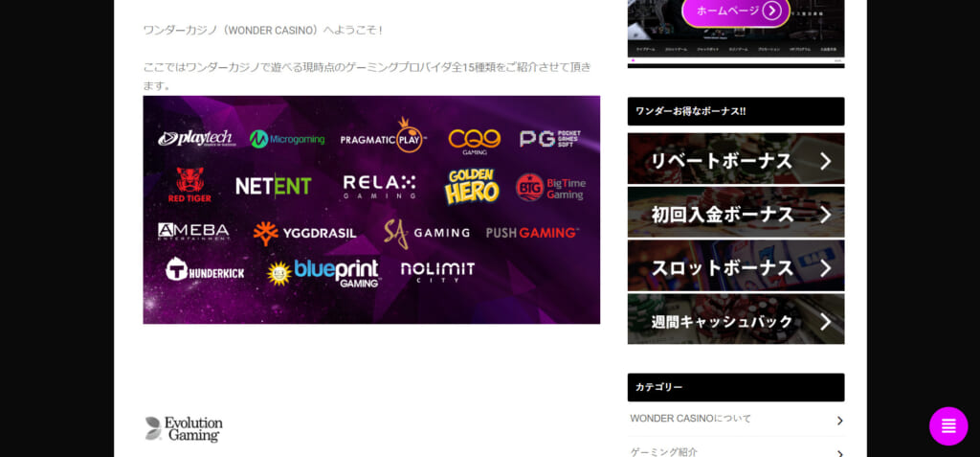This screenshot has width=980, height=457.
Task: Click the Blueprint Gaming logo
Action: point(323,273)
